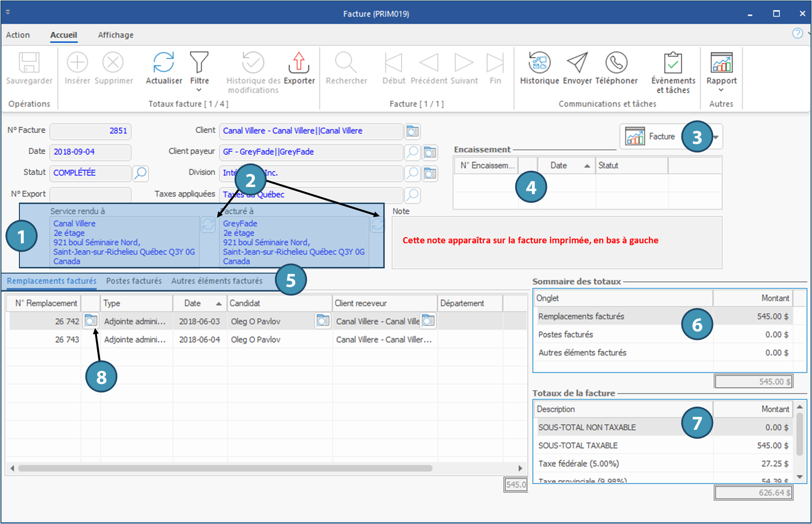This screenshot has height=524, width=812.
Task: Open the Autres éléments facturés tab
Action: coord(217,281)
